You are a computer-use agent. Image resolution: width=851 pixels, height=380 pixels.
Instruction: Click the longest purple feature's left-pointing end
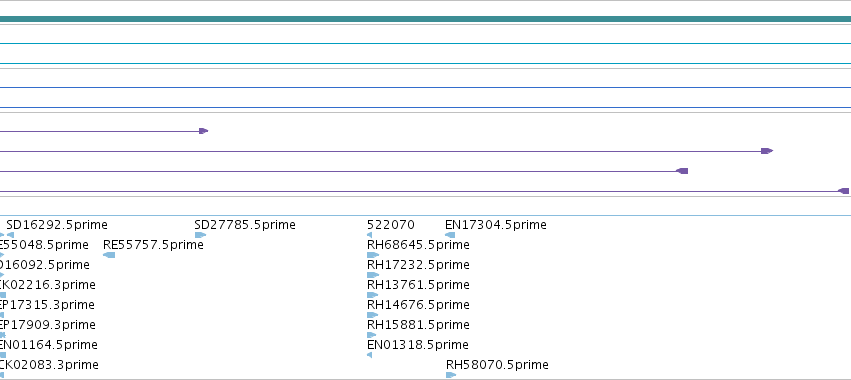843,191
